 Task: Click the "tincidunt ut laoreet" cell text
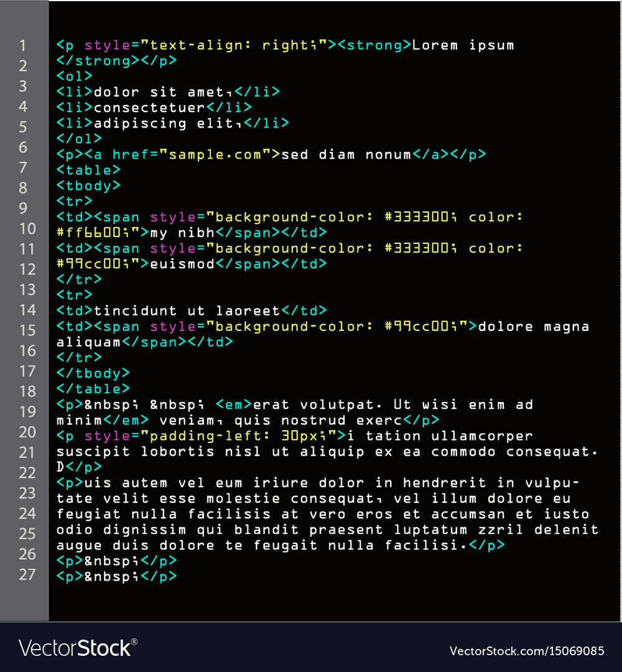point(187,310)
